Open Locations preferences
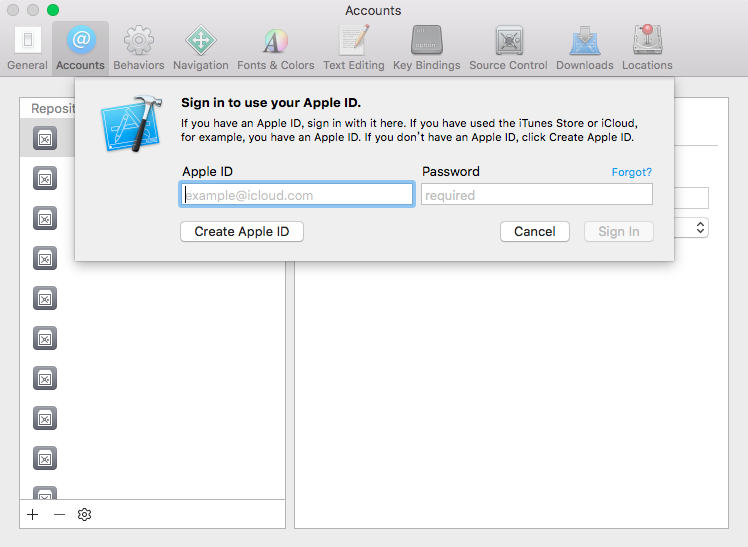Viewport: 748px width, 547px height. point(647,47)
